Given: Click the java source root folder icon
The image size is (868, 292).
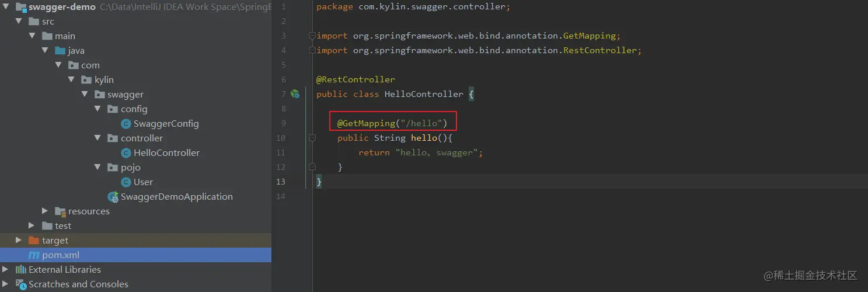Looking at the screenshot, I should (60, 51).
